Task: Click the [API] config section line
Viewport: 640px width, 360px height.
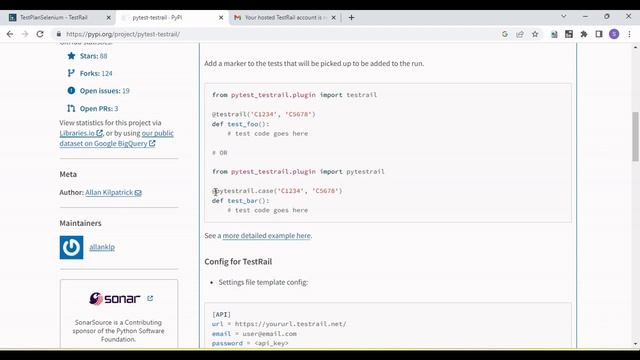Action: pos(221,314)
